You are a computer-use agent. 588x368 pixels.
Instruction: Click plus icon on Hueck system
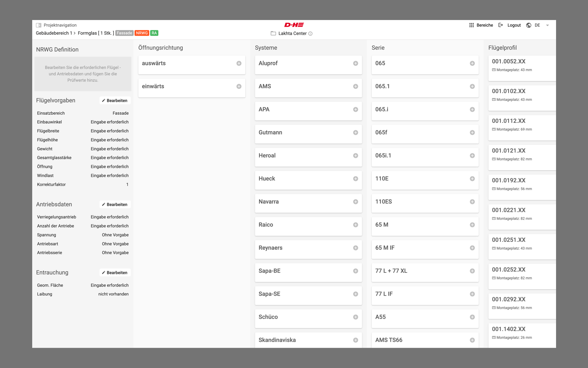[x=356, y=179]
